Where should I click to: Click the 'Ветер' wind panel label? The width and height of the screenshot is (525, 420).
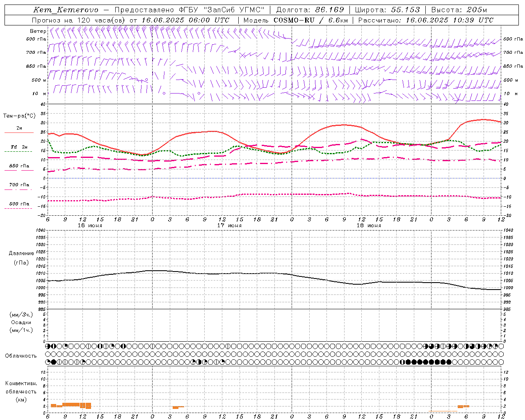coord(38,31)
